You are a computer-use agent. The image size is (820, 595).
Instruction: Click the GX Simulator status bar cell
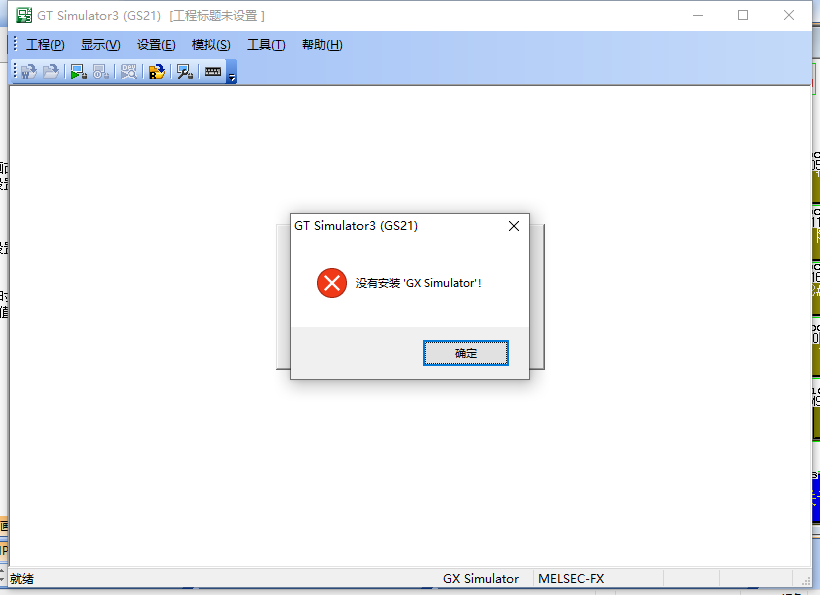coord(481,578)
